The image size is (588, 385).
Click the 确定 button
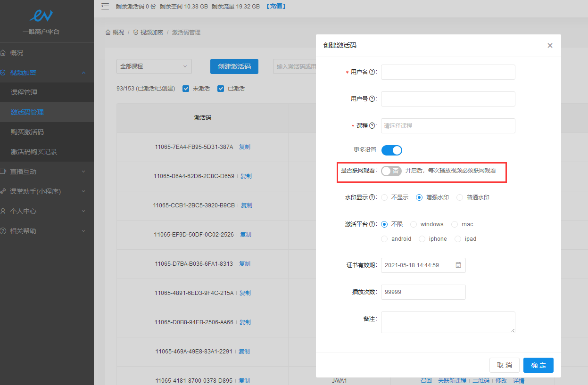tap(538, 365)
